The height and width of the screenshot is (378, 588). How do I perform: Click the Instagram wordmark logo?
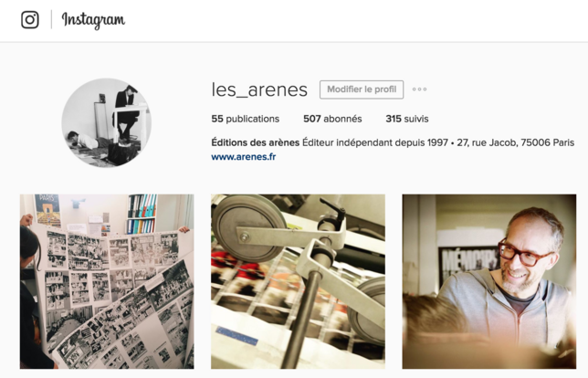(x=93, y=20)
